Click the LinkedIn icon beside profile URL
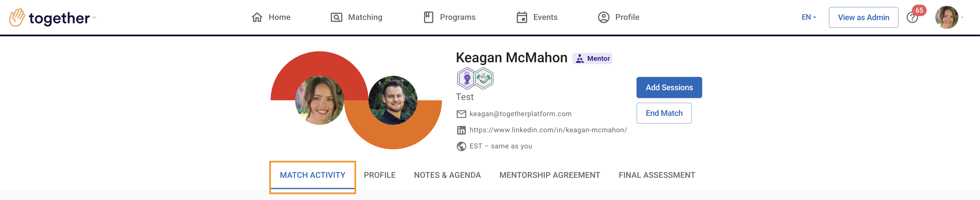980x200 pixels. [x=461, y=130]
